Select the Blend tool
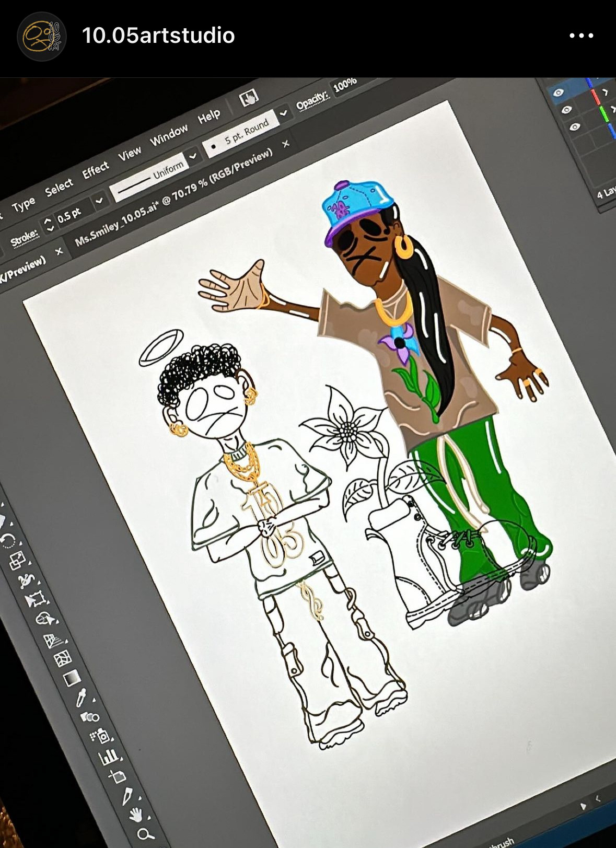The height and width of the screenshot is (848, 616). click(x=90, y=716)
